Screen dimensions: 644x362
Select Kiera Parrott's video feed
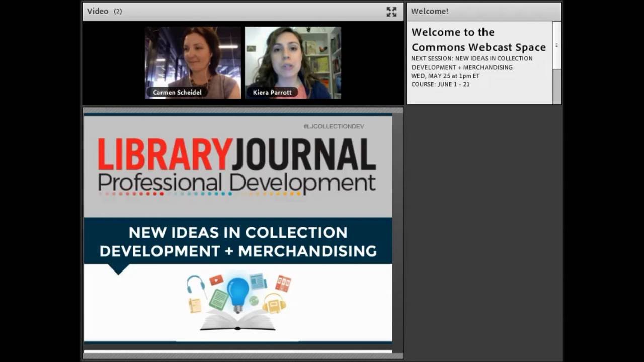293,62
